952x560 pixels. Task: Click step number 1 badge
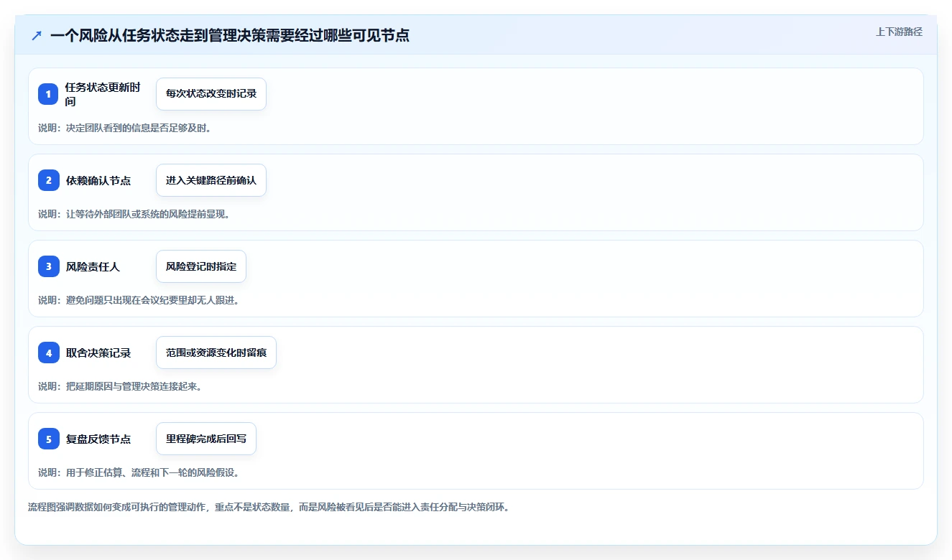pyautogui.click(x=49, y=94)
